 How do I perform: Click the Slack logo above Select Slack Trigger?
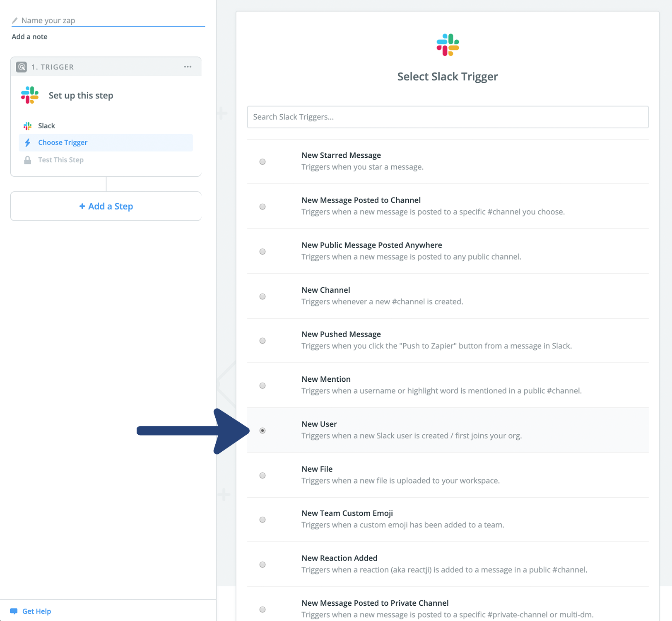point(448,45)
